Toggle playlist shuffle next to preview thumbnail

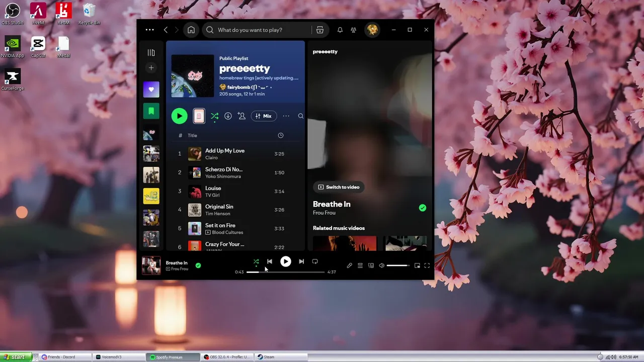pos(214,116)
